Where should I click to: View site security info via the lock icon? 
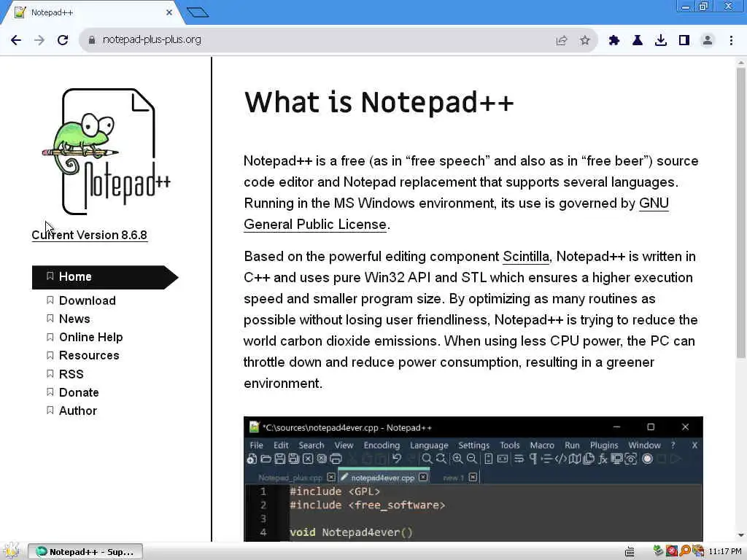92,40
